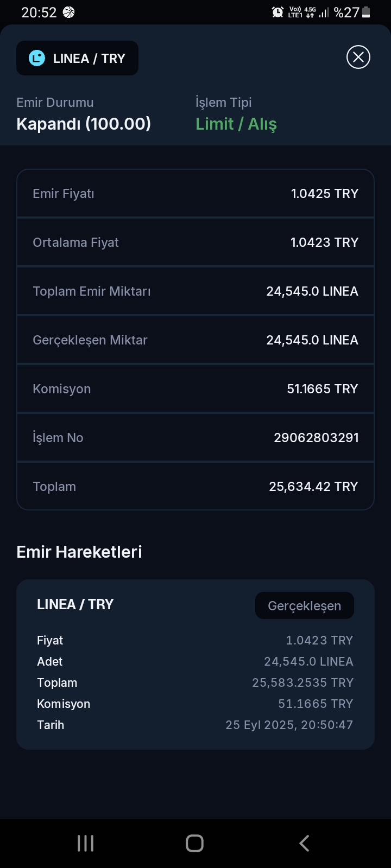Tap the Ortalama Fiyat row

click(195, 242)
